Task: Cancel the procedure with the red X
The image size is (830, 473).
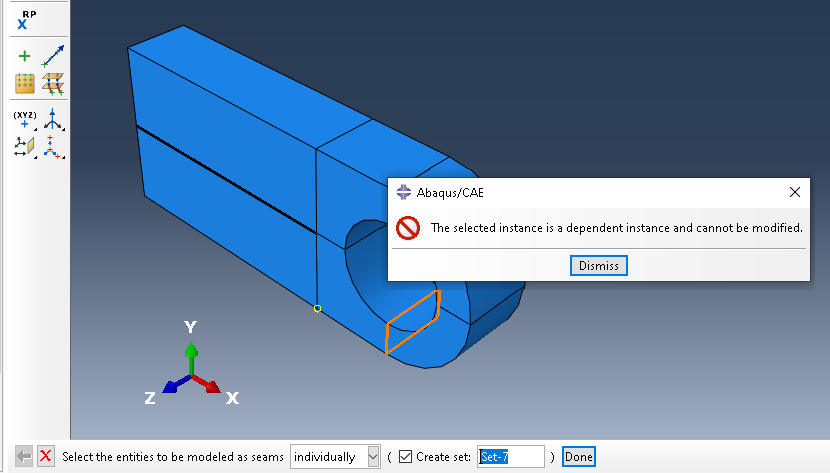Action: pos(46,457)
